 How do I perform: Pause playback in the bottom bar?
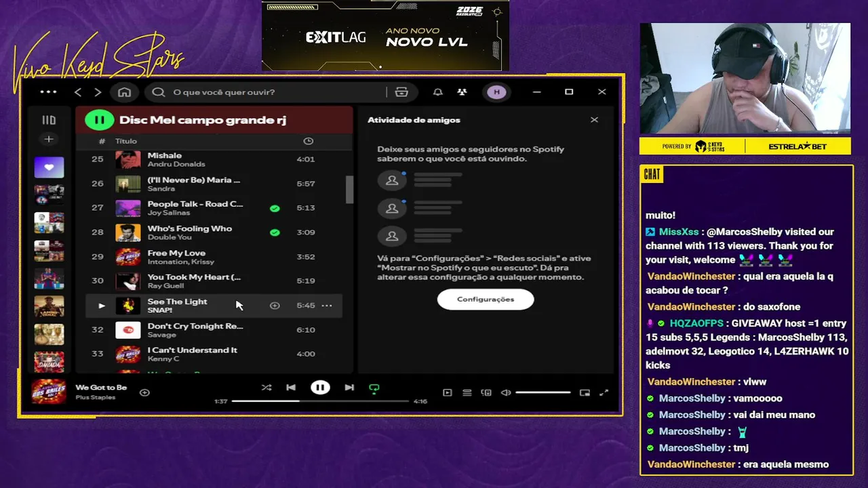tap(320, 388)
